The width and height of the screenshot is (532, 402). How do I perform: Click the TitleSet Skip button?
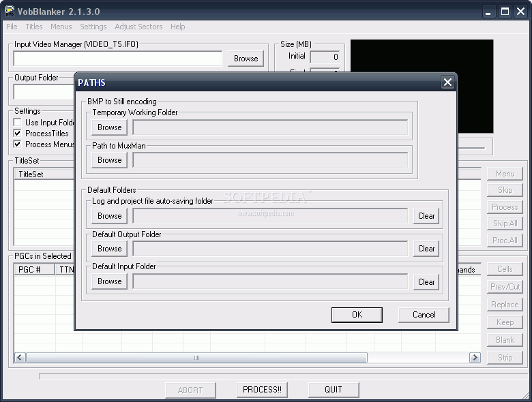tap(505, 190)
